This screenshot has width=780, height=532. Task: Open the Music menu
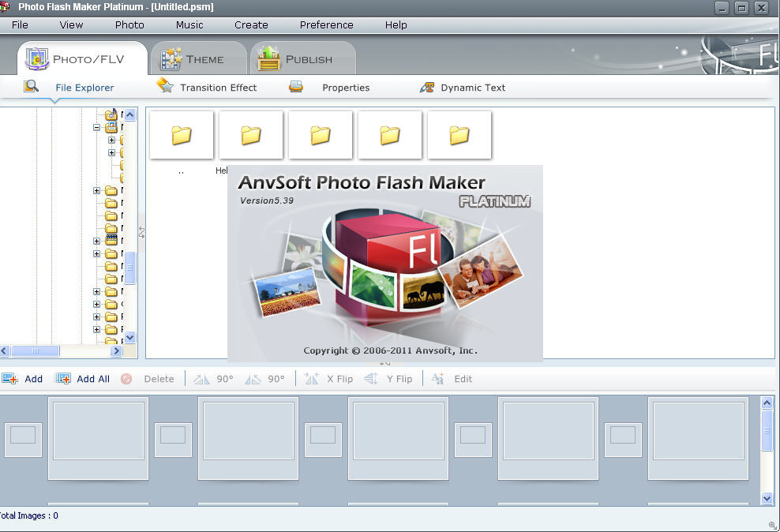pyautogui.click(x=189, y=24)
